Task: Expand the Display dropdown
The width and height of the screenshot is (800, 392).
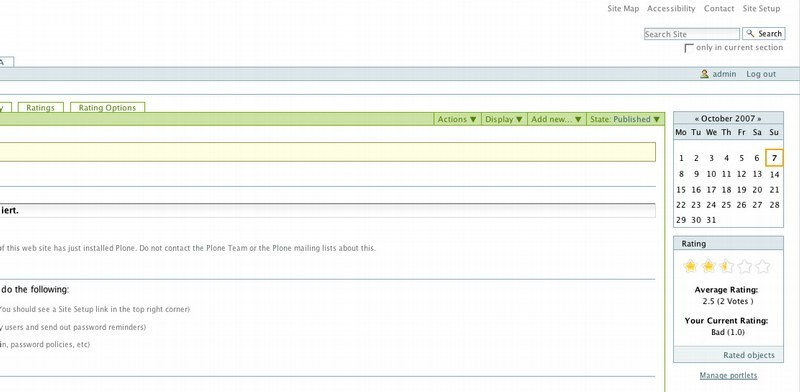Action: 504,119
